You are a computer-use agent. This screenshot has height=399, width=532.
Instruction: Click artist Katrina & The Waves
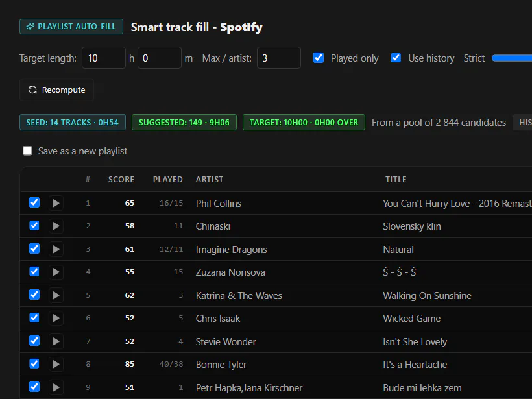coord(239,296)
